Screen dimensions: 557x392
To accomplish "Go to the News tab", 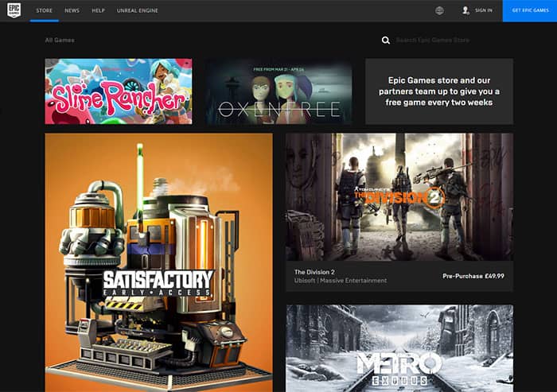I will (x=72, y=10).
